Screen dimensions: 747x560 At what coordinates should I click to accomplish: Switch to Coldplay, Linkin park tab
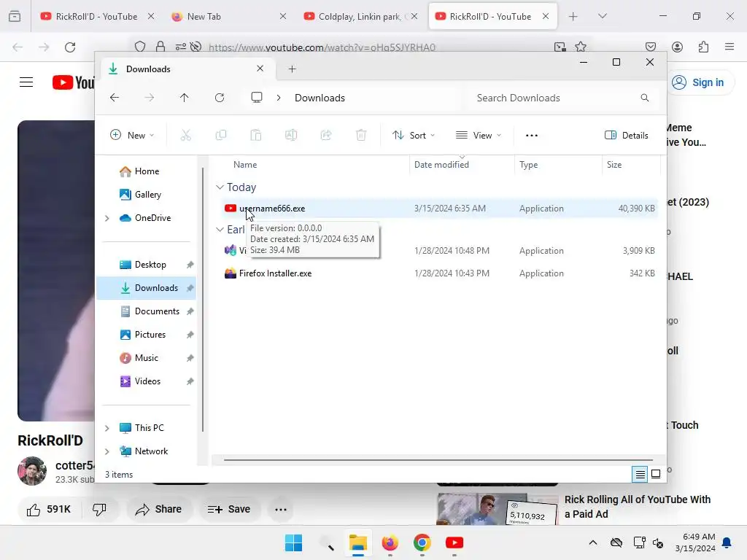coord(360,16)
